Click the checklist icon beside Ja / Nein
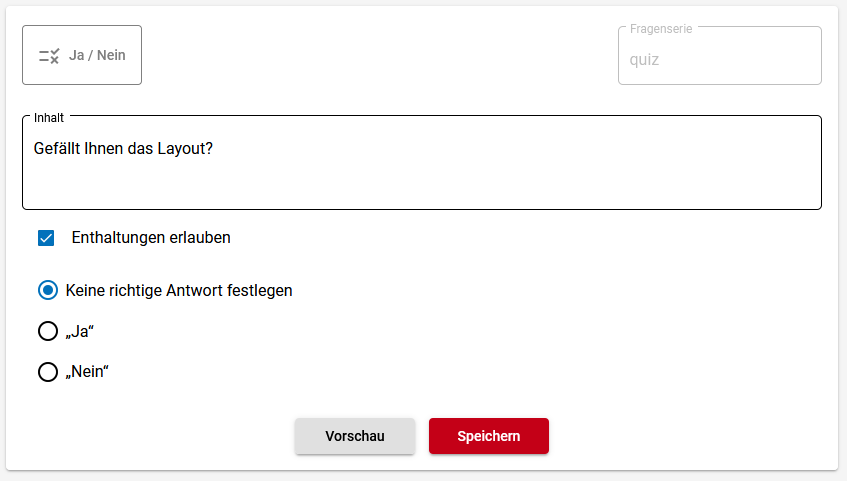This screenshot has height=481, width=847. click(49, 56)
